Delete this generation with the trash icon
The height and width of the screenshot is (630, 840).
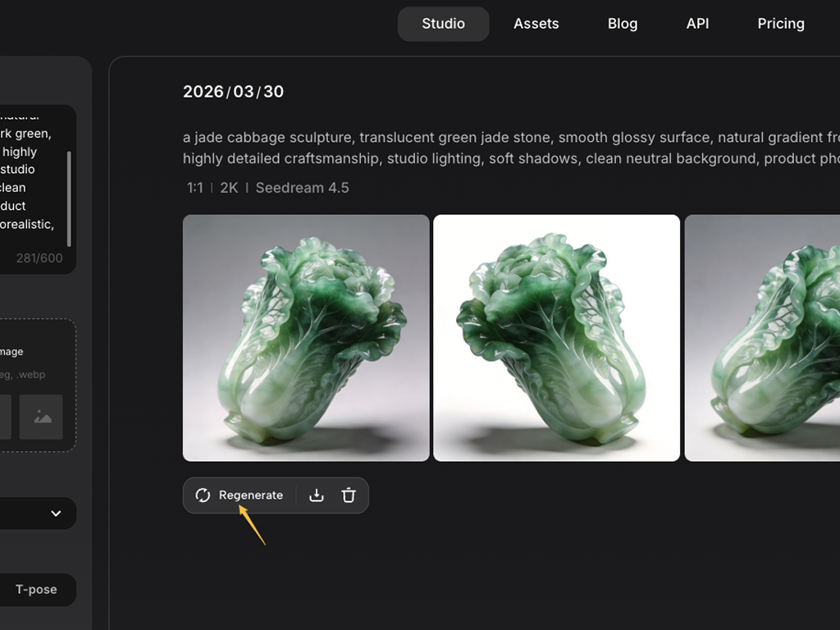(349, 495)
